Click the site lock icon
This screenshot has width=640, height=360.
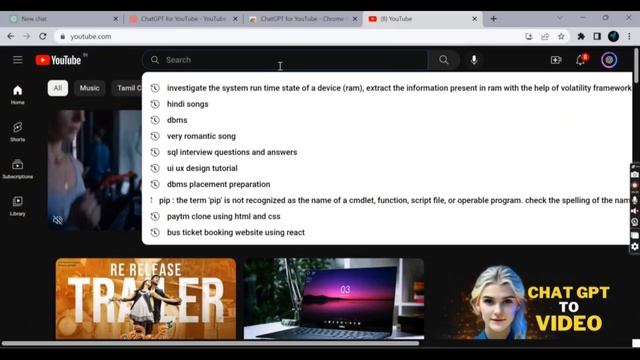click(x=62, y=36)
